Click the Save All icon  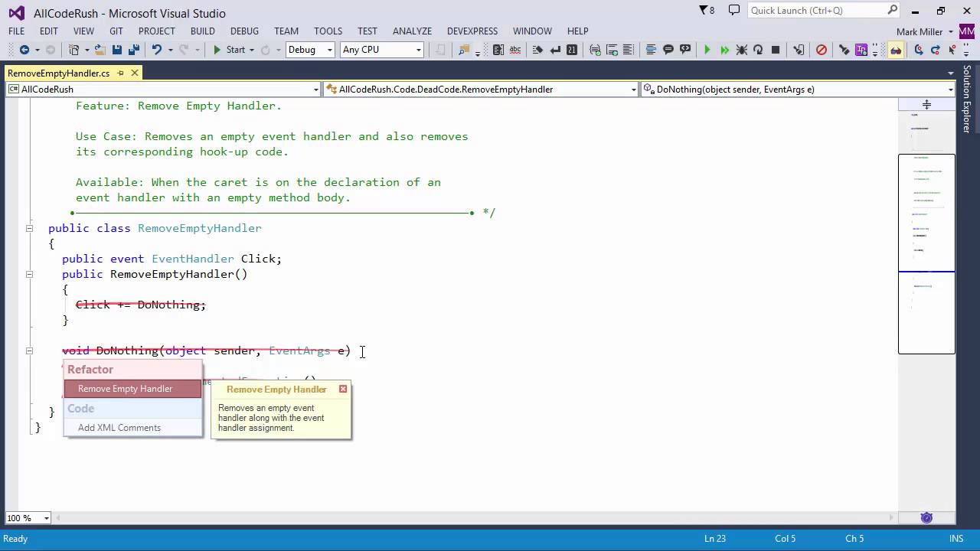[x=133, y=50]
